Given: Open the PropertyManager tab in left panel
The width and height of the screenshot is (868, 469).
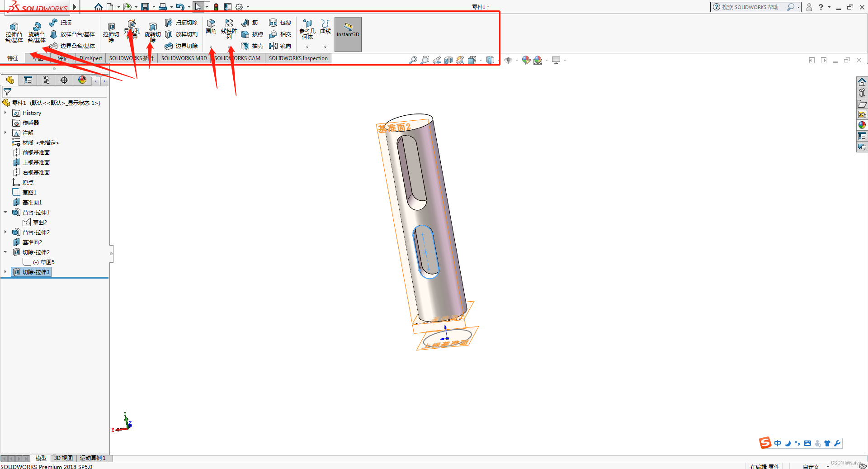Looking at the screenshot, I should 28,80.
